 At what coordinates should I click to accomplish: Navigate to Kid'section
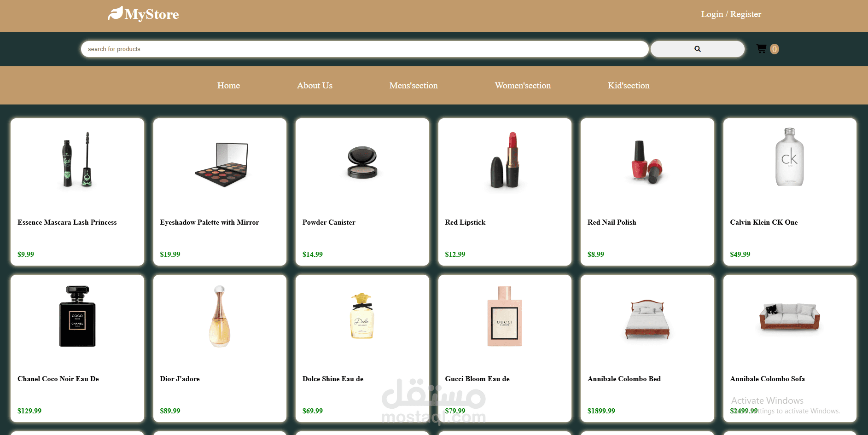pyautogui.click(x=629, y=86)
